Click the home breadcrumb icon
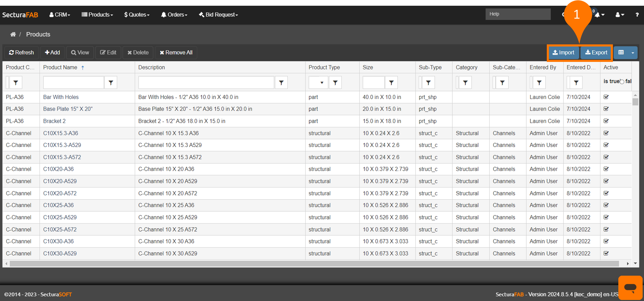Screen dimensions: 644x301 click(x=13, y=34)
